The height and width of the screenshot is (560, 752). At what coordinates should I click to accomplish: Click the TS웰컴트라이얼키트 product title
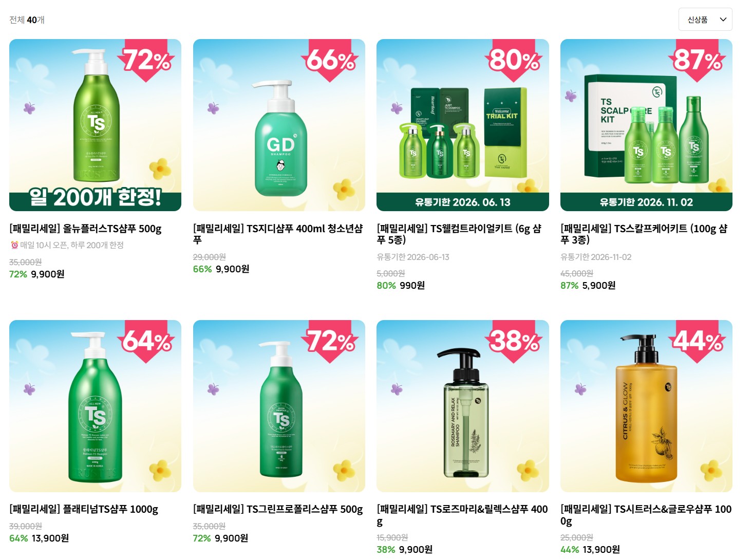coord(459,234)
